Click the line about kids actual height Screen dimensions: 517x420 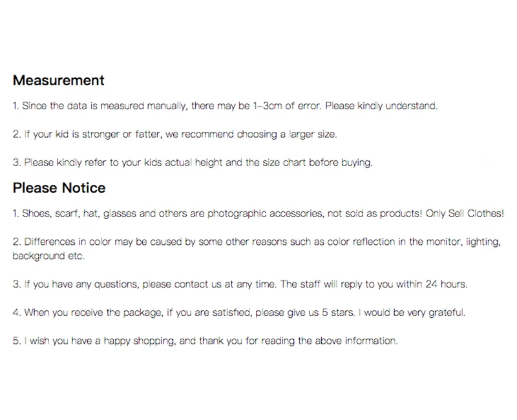pyautogui.click(x=193, y=163)
